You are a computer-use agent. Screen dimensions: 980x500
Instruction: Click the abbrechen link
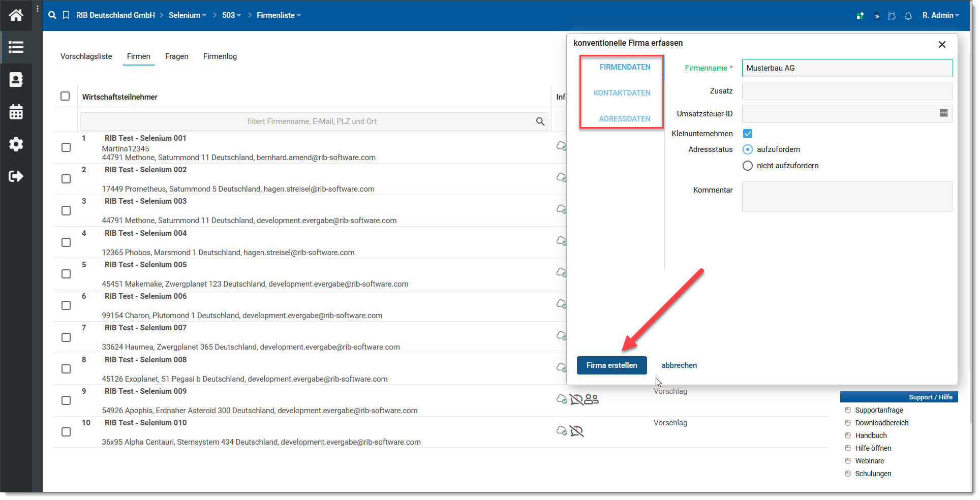click(x=679, y=365)
